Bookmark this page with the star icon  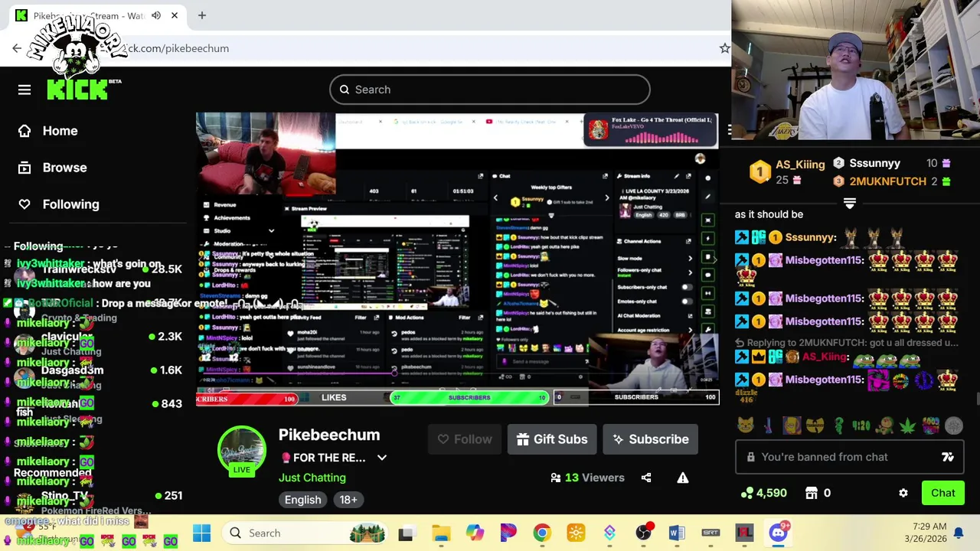pyautogui.click(x=724, y=48)
